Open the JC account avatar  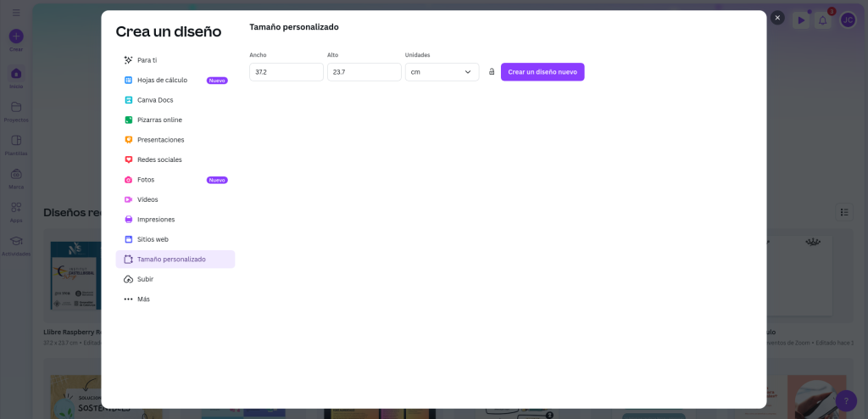click(848, 20)
